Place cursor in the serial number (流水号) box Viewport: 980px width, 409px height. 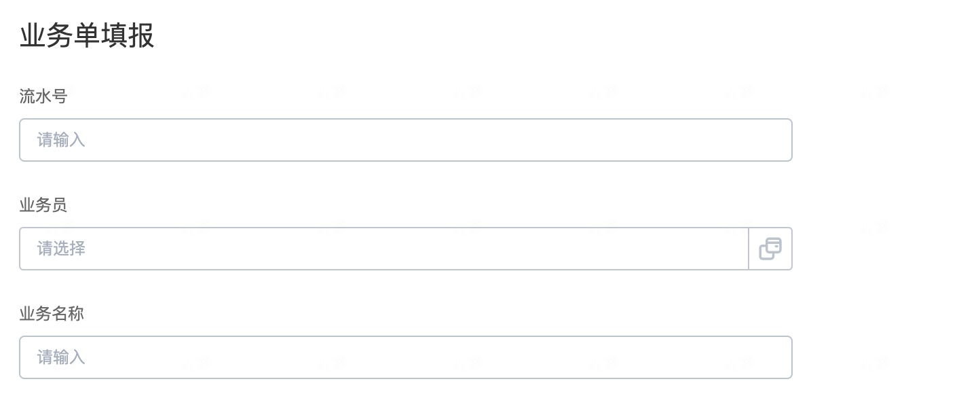point(405,140)
